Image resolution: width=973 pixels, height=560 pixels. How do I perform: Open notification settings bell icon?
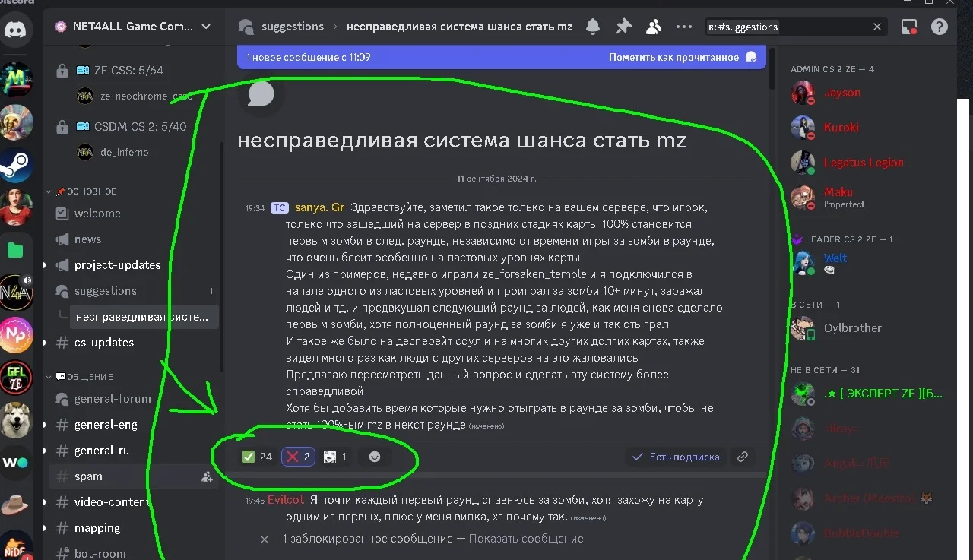593,27
